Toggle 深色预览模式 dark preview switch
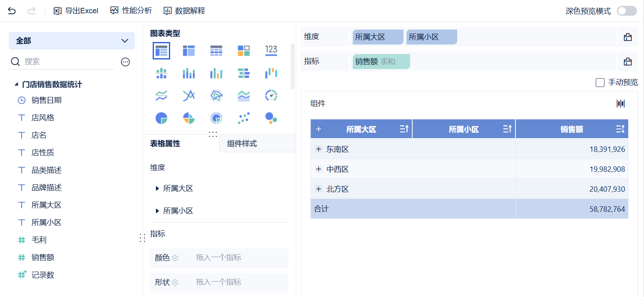 627,11
